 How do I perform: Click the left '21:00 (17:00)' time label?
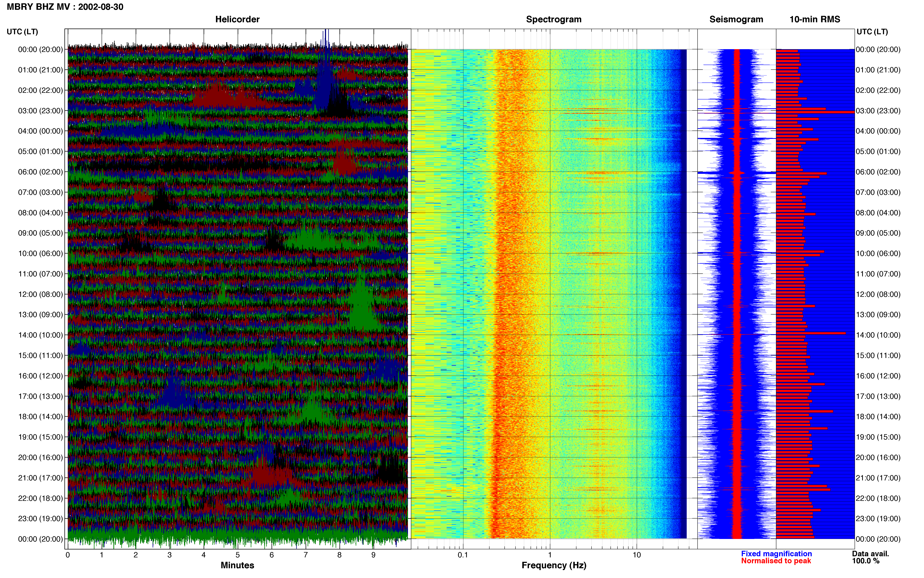pos(41,478)
